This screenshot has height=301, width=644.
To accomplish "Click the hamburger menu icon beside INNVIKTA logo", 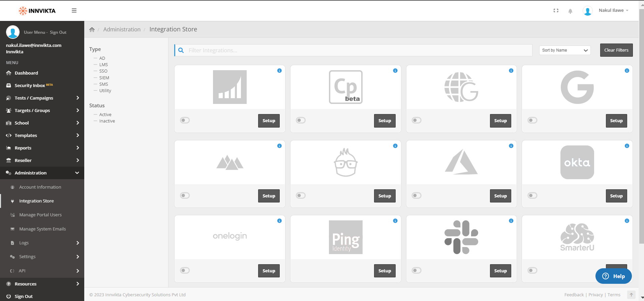I will point(74,10).
